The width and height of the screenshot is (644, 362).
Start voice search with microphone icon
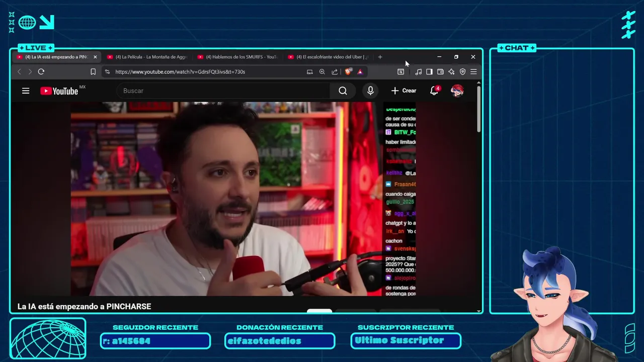pos(370,91)
